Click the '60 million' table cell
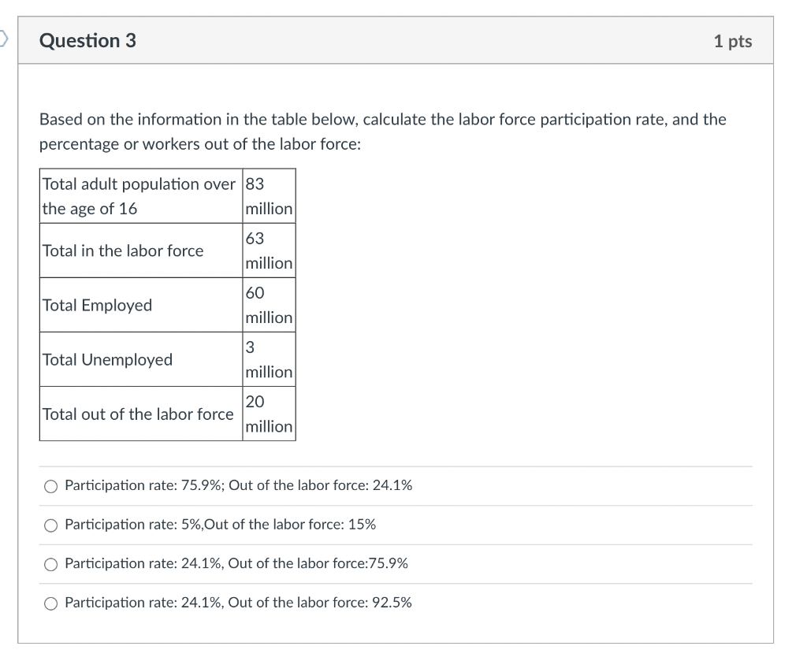The height and width of the screenshot is (672, 807). [270, 305]
